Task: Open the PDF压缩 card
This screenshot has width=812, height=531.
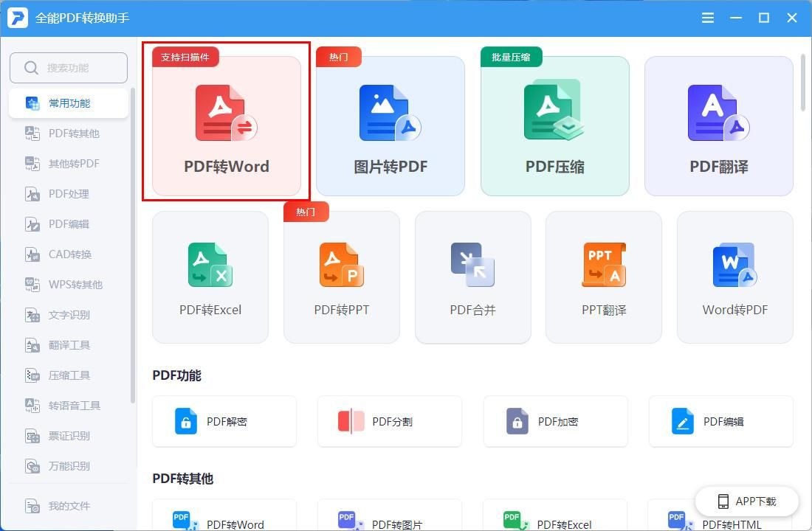Action: [554, 126]
